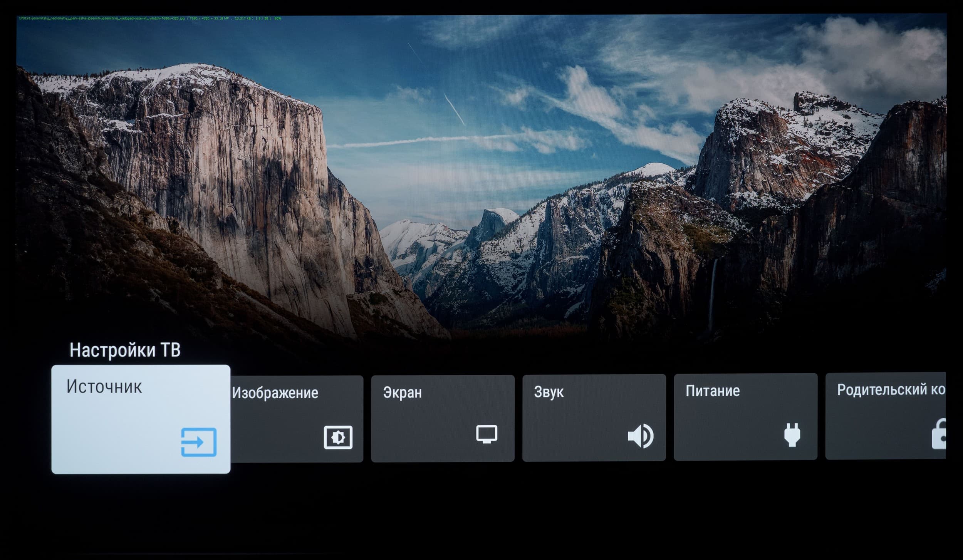This screenshot has height=560, width=963.
Task: Click the green image filename text
Action: click(102, 18)
